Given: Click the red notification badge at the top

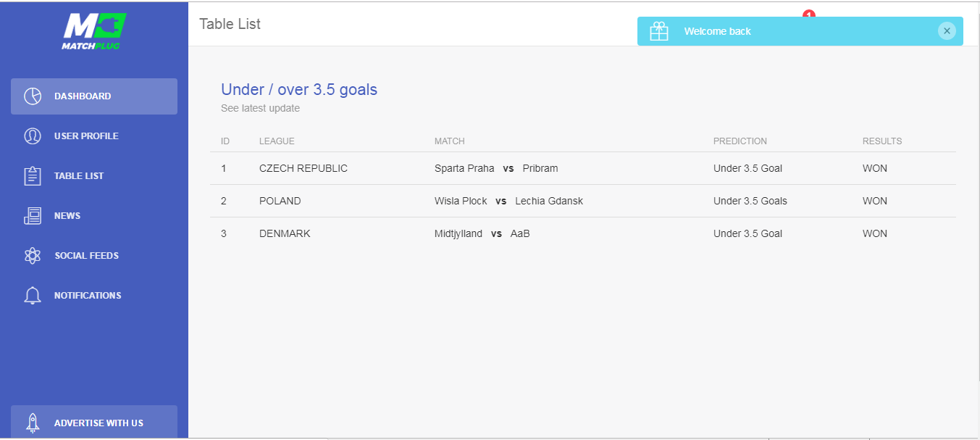Looking at the screenshot, I should click(809, 14).
